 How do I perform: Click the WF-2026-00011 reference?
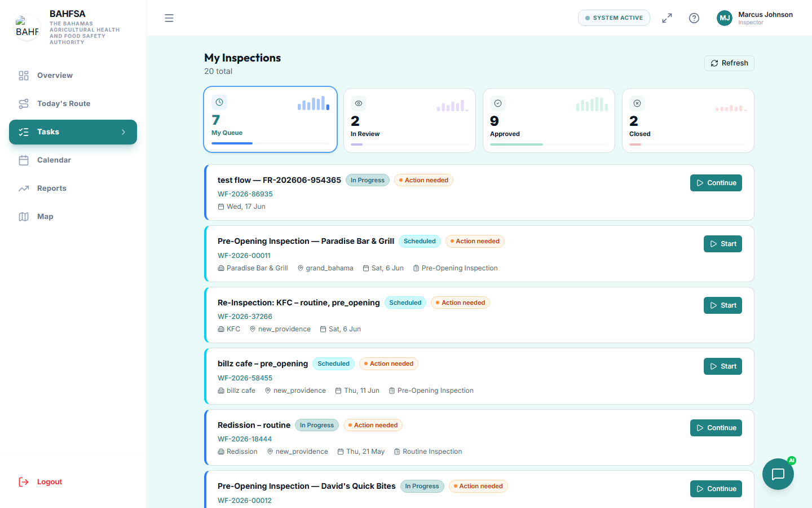point(244,256)
